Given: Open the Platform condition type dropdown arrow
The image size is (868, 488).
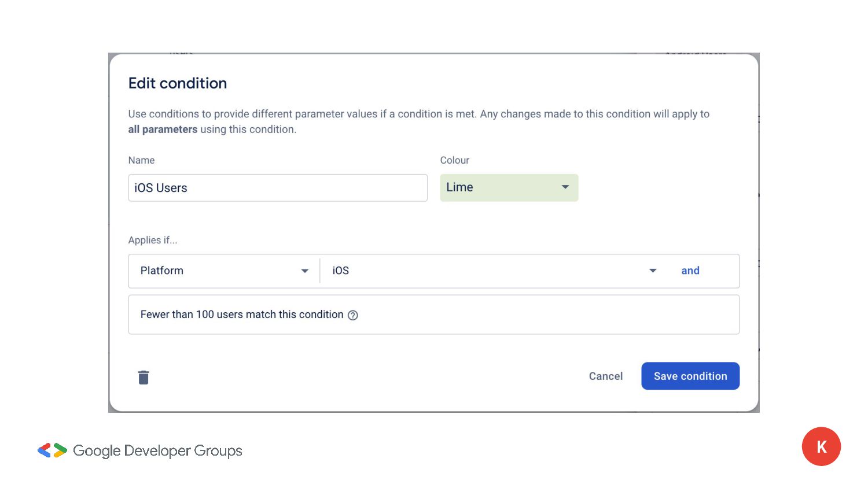Looking at the screenshot, I should click(x=304, y=271).
